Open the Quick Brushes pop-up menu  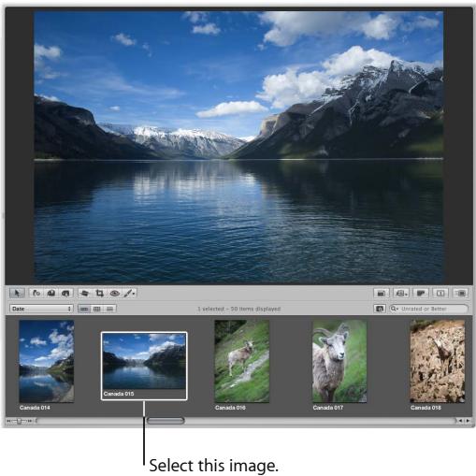129,293
